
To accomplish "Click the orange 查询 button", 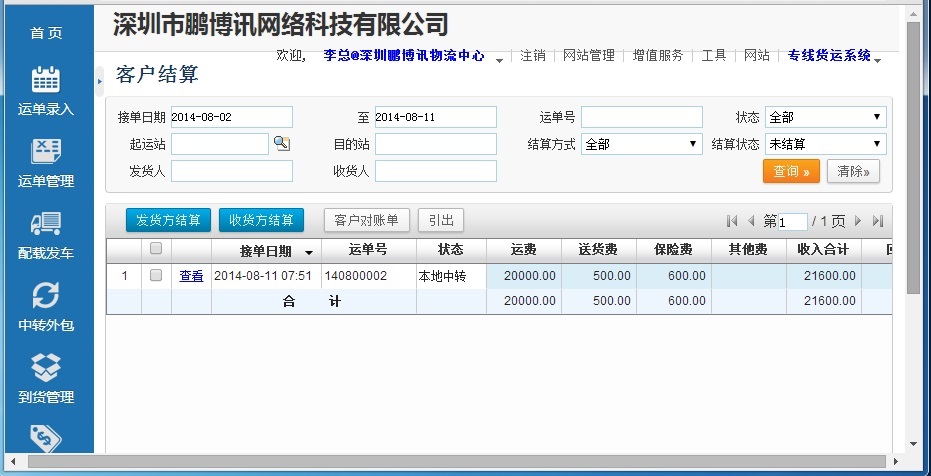I will pos(791,171).
